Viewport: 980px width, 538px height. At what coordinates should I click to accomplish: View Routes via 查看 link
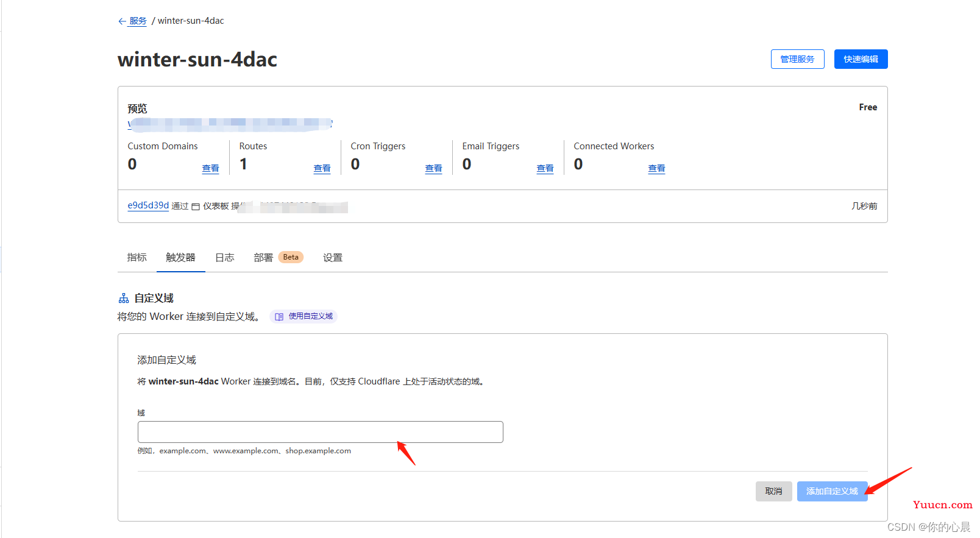click(322, 168)
